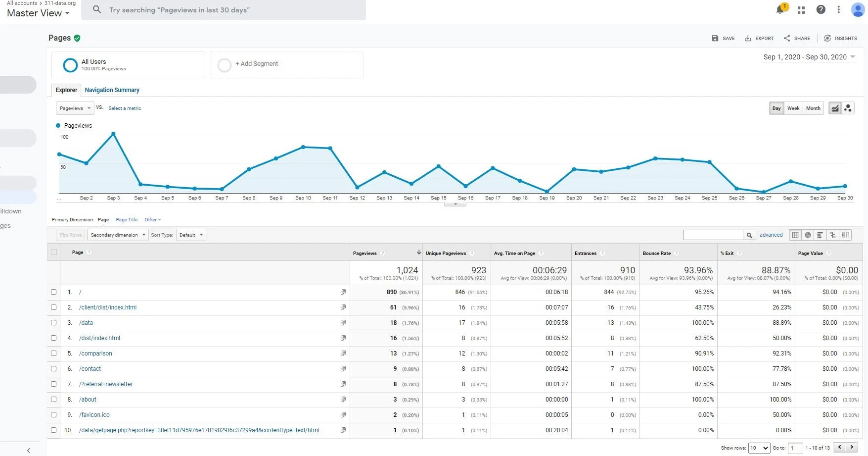Click the help question mark icon
868x456 pixels.
[x=821, y=9]
